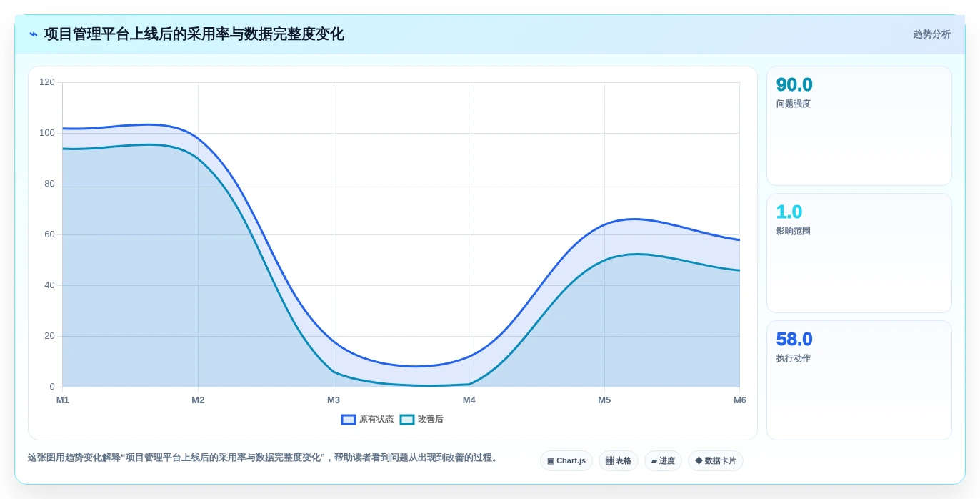The height and width of the screenshot is (499, 980).
Task: Click the chart title 项目管理平台上线后的采用率与数据完整度变化
Action: tap(194, 34)
